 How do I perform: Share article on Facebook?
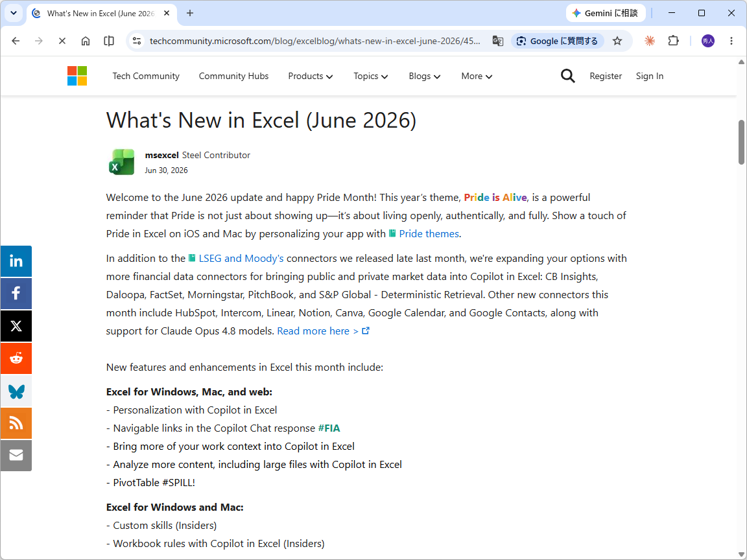click(16, 294)
